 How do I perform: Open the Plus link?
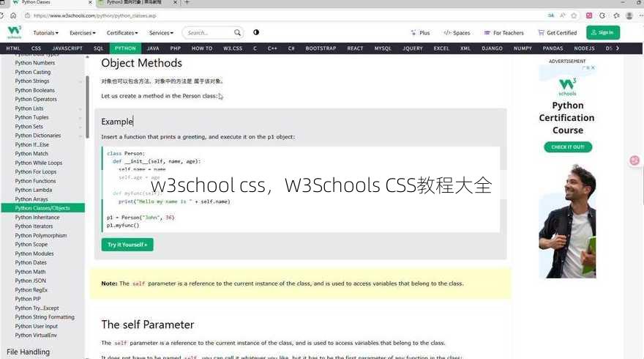(x=420, y=33)
